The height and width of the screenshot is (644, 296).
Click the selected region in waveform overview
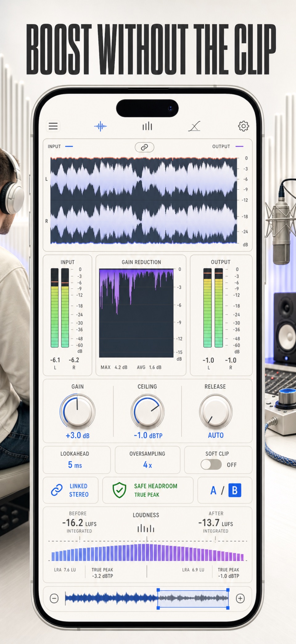193,599
